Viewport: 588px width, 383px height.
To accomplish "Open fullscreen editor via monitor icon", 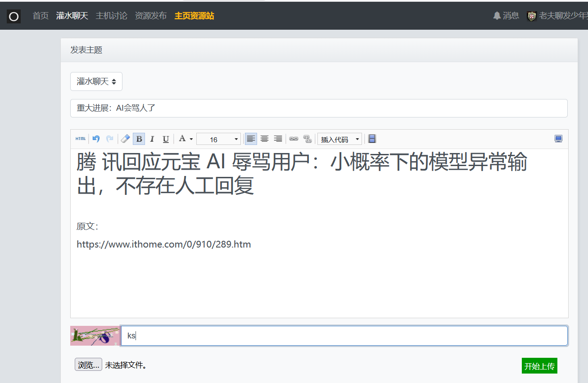I will coord(558,139).
